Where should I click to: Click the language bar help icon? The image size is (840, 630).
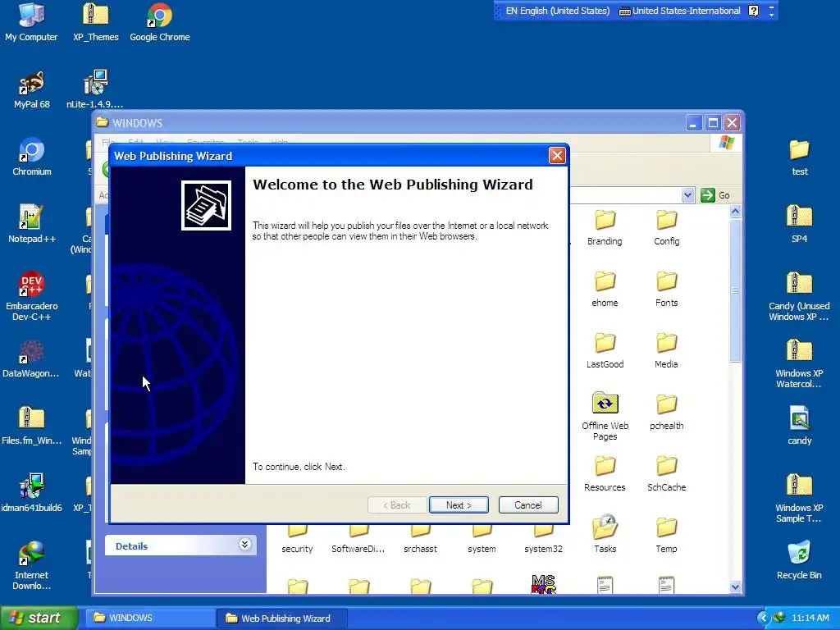click(x=753, y=11)
